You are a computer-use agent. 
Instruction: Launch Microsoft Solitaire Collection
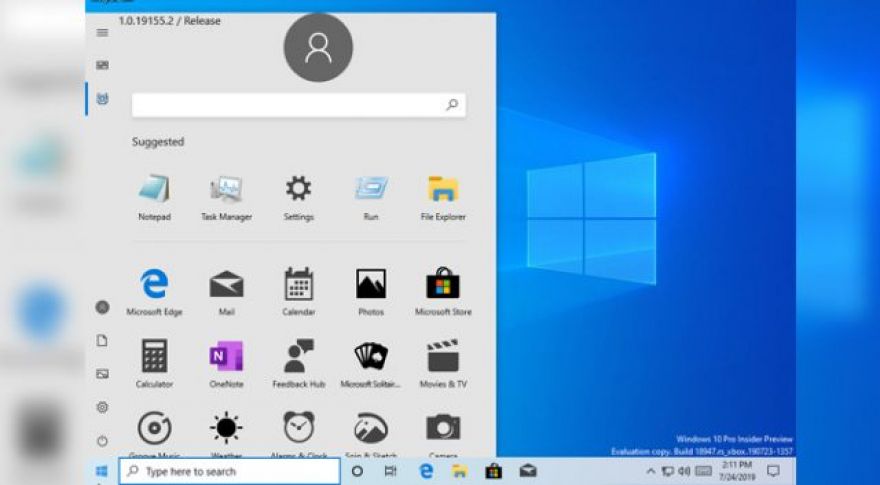pyautogui.click(x=371, y=364)
